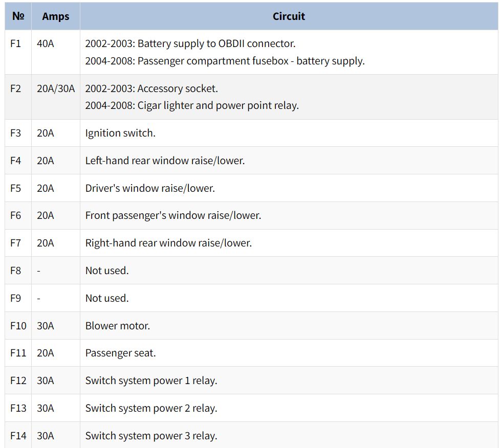Click the 40A amperage value

point(45,44)
